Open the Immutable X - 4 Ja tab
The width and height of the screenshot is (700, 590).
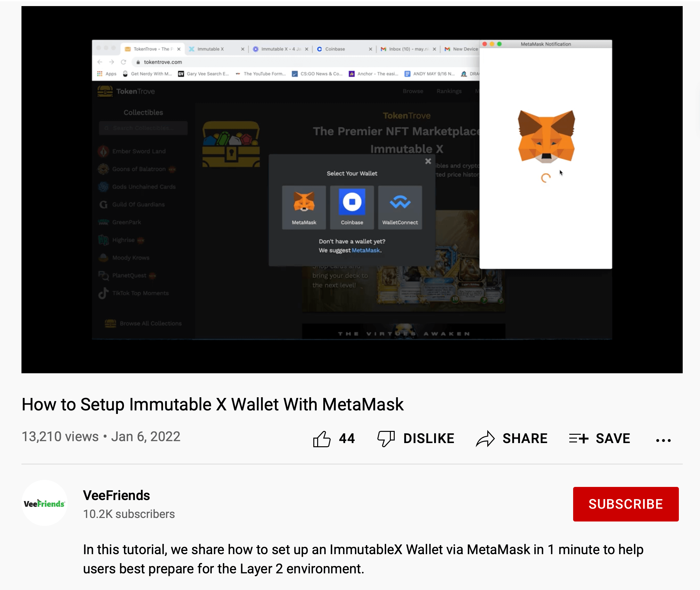coord(281,49)
